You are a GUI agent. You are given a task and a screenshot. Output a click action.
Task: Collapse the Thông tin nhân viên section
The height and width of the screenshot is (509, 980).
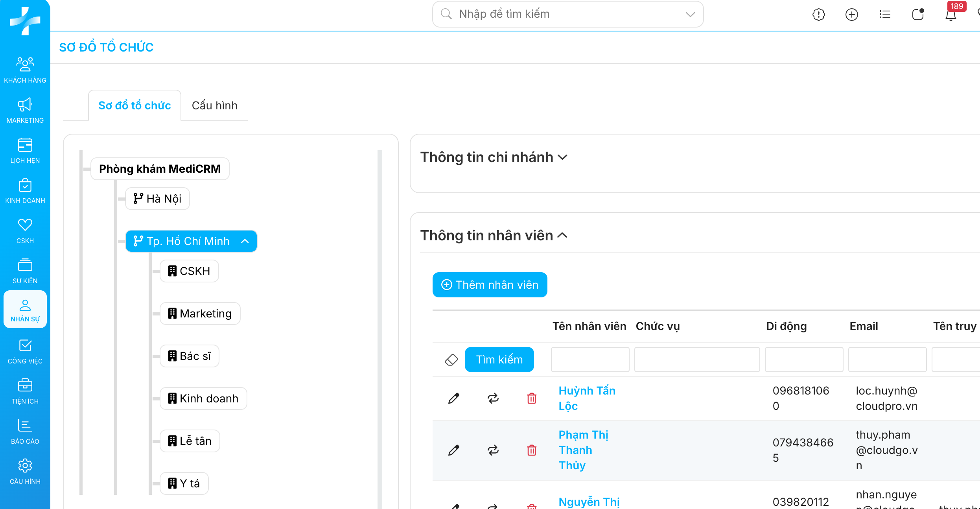(x=563, y=236)
